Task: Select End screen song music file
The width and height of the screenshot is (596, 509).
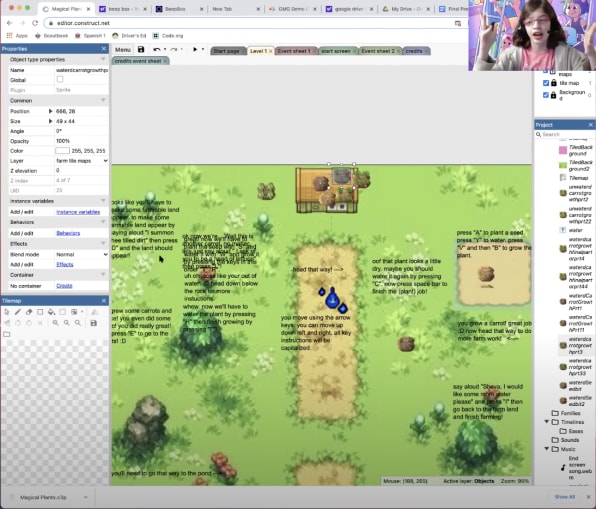Action: point(577,468)
